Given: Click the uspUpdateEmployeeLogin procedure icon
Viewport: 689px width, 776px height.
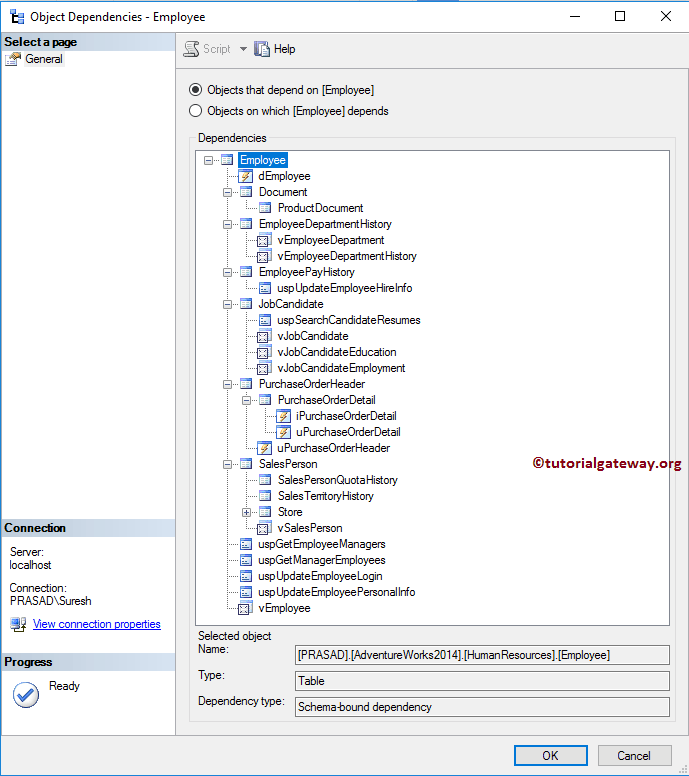Looking at the screenshot, I should click(x=246, y=576).
